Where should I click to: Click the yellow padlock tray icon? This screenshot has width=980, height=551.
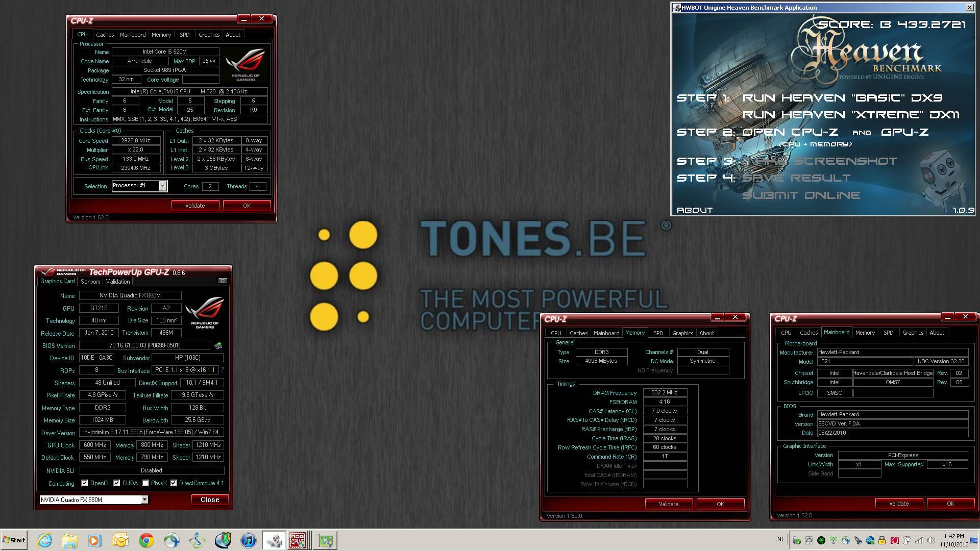coord(882,540)
